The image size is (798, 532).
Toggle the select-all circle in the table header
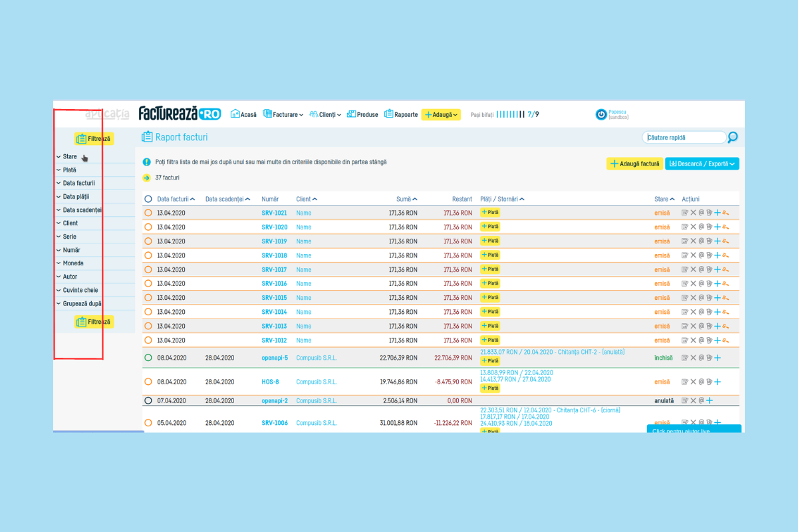pyautogui.click(x=148, y=199)
